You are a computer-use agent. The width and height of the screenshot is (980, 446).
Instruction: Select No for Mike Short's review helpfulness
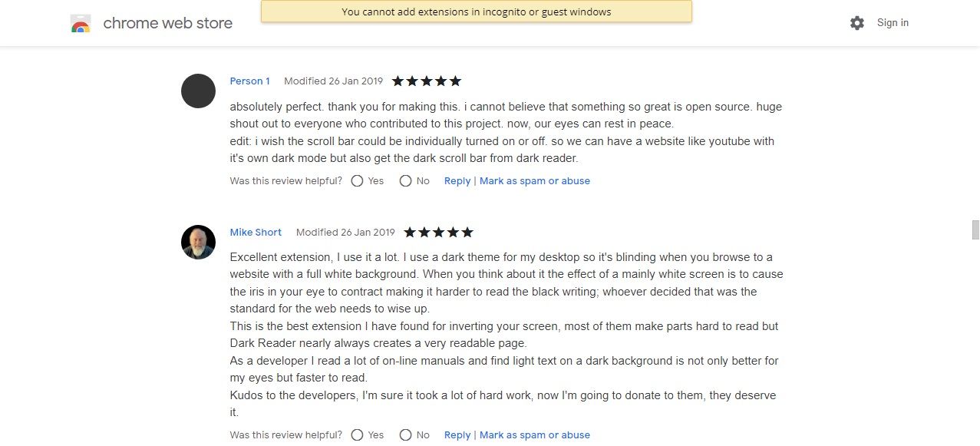405,434
